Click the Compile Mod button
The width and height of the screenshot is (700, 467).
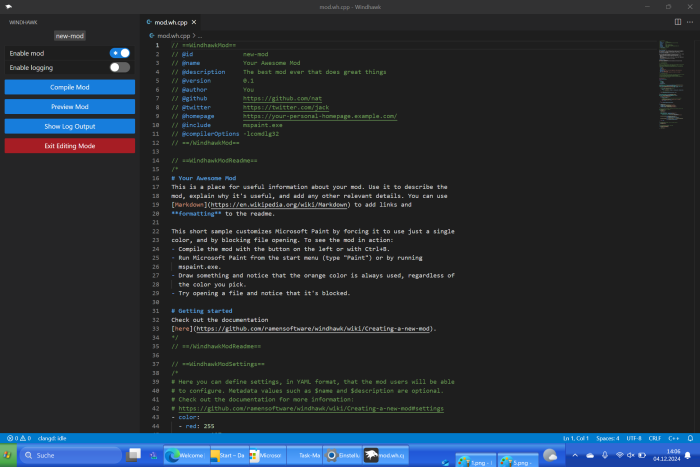coord(70,88)
